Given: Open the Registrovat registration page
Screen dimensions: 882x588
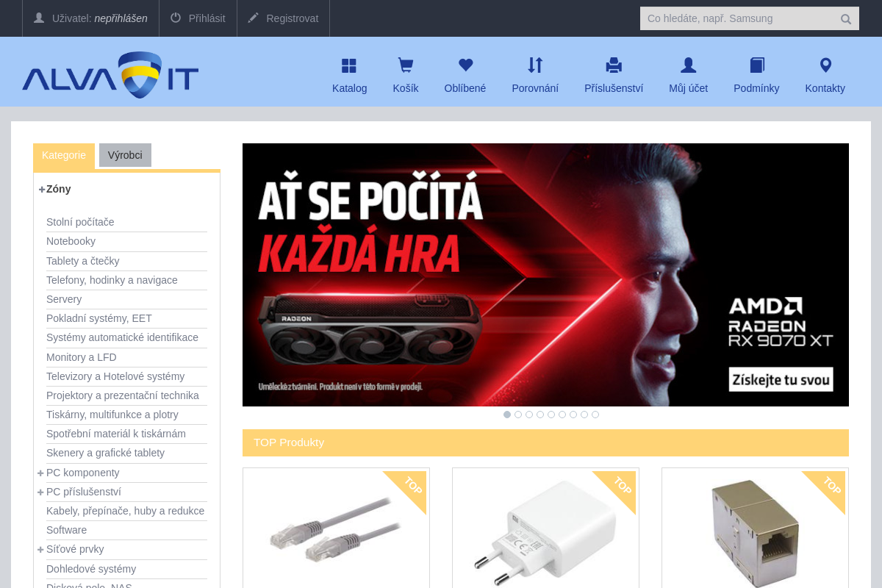Looking at the screenshot, I should click(x=283, y=18).
